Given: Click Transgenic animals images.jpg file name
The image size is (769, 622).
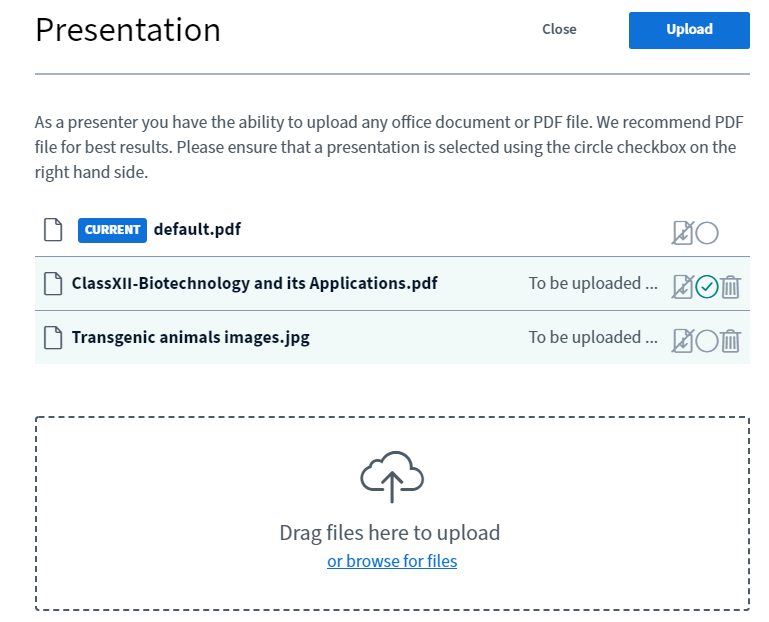Looking at the screenshot, I should tap(191, 337).
